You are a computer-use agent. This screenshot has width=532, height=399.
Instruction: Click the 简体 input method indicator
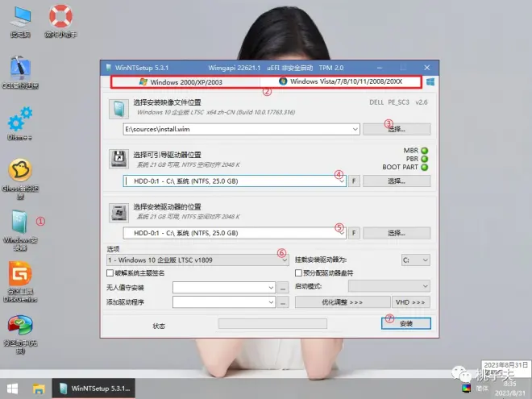(x=482, y=389)
